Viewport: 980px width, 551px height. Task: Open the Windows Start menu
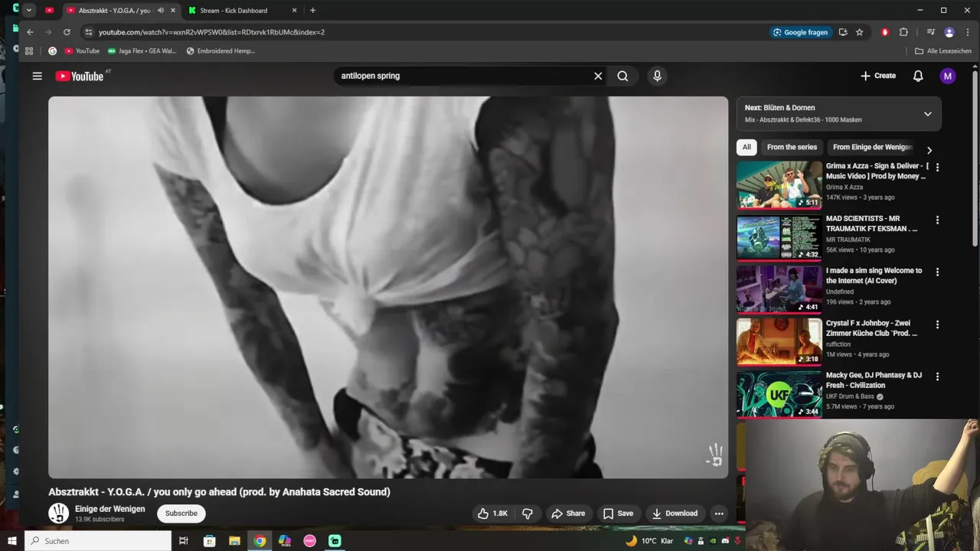point(11,541)
